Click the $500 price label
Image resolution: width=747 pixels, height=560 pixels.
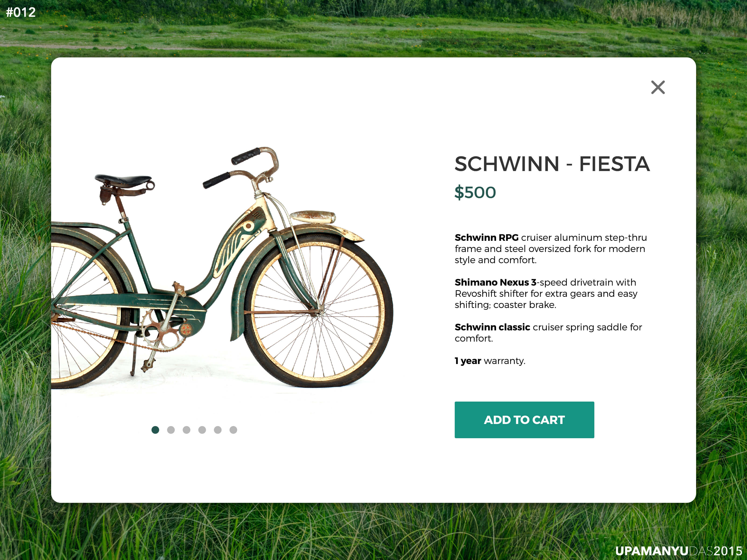(x=475, y=192)
